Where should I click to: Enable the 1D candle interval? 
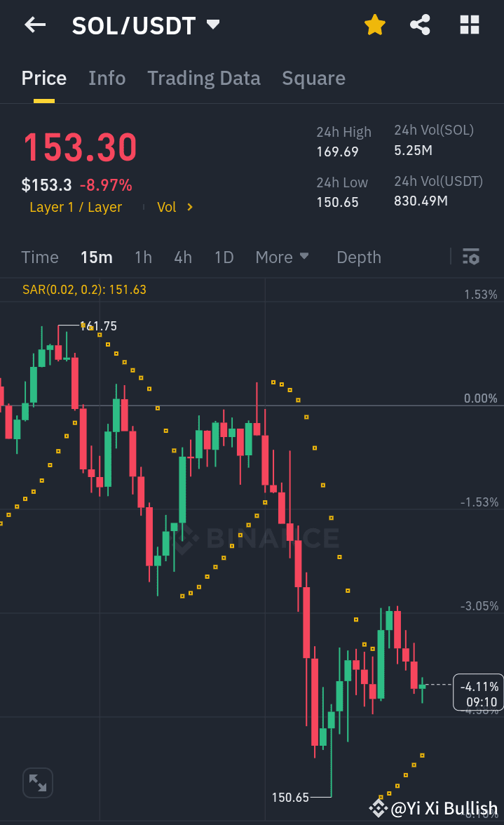[x=224, y=257]
